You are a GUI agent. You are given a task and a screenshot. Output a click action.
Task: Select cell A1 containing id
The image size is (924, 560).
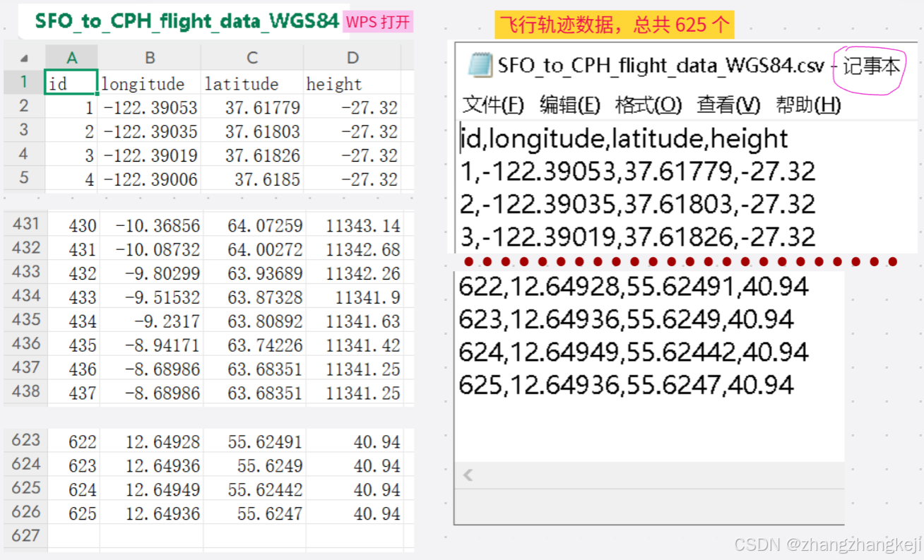[x=71, y=83]
